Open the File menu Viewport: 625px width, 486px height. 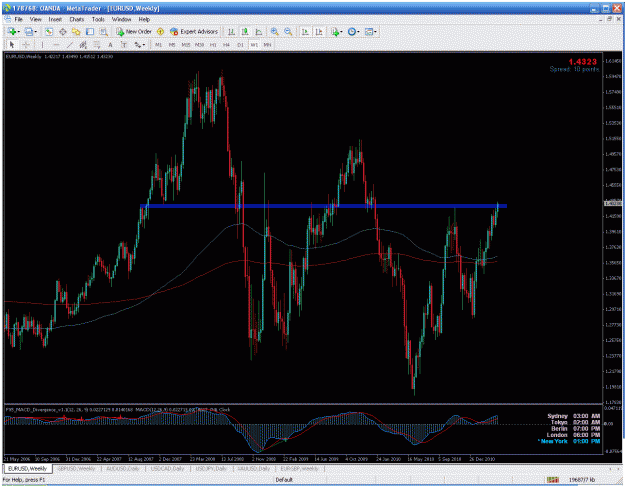point(18,19)
